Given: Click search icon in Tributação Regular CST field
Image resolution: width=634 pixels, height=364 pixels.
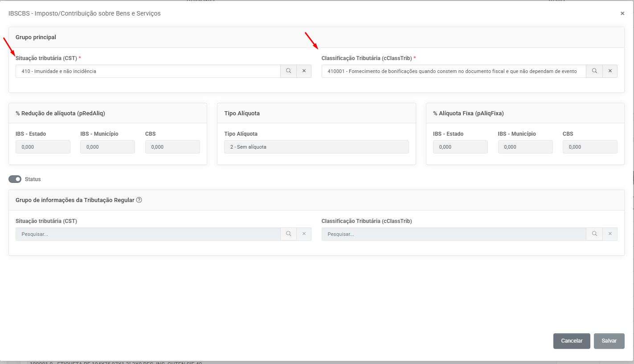Looking at the screenshot, I should tap(289, 234).
